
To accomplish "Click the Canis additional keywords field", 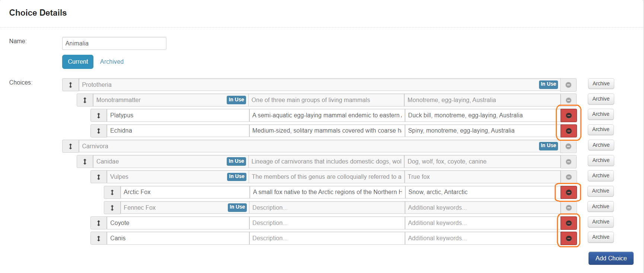I will coord(480,238).
